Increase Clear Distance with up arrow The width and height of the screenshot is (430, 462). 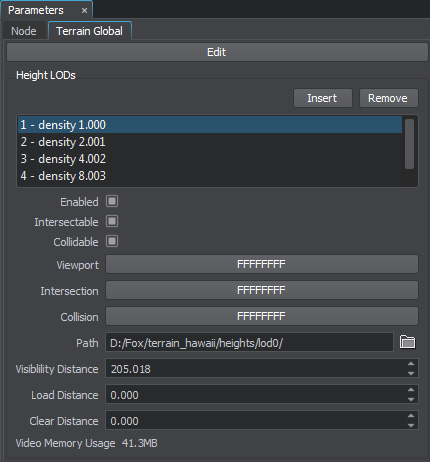pyautogui.click(x=411, y=416)
